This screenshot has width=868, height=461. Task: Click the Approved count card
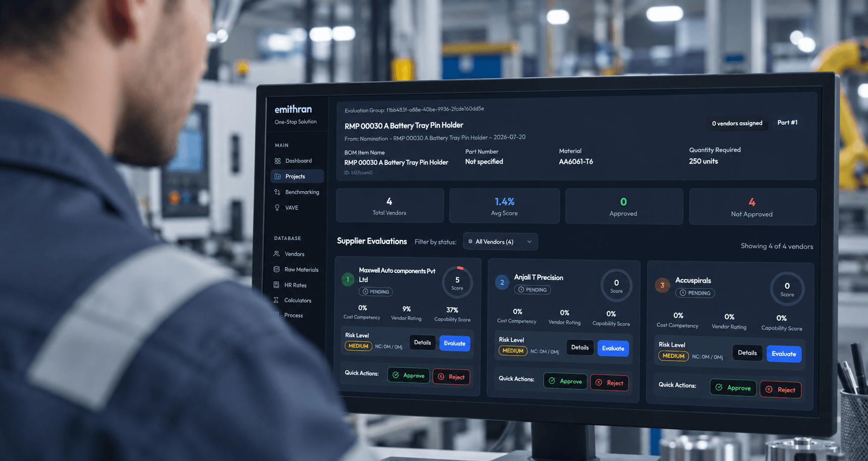624,207
